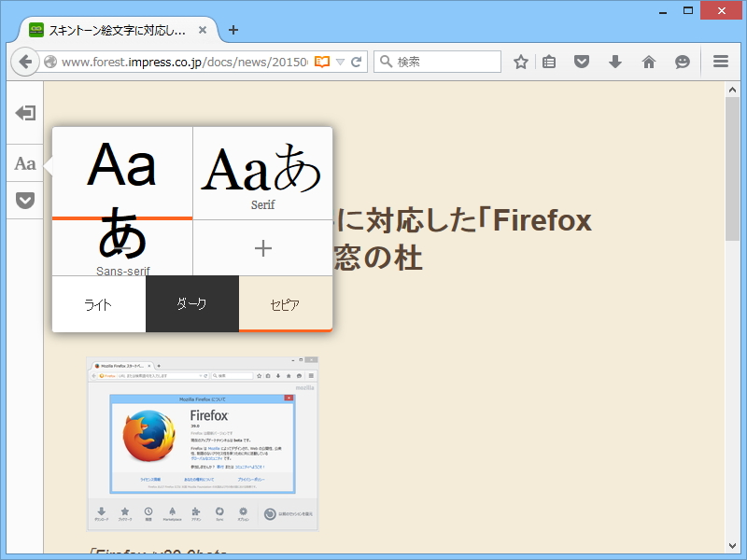This screenshot has height=560, width=747.
Task: Click the address bar URL text
Action: tap(184, 62)
